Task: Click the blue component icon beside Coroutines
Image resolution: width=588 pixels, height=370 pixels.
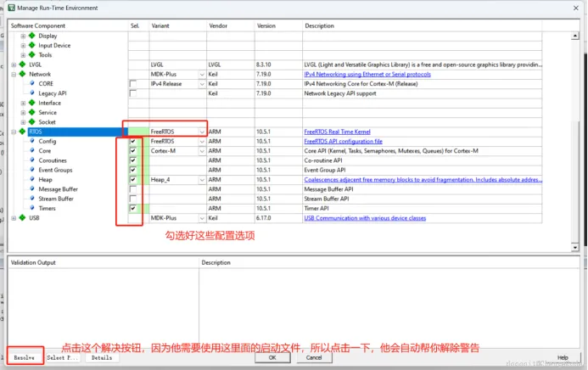Action: (32, 160)
